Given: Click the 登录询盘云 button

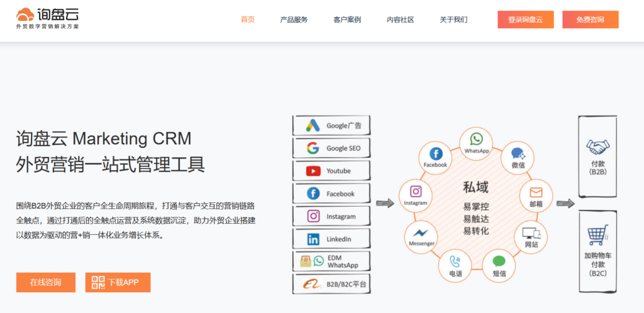Looking at the screenshot, I should click(x=525, y=20).
